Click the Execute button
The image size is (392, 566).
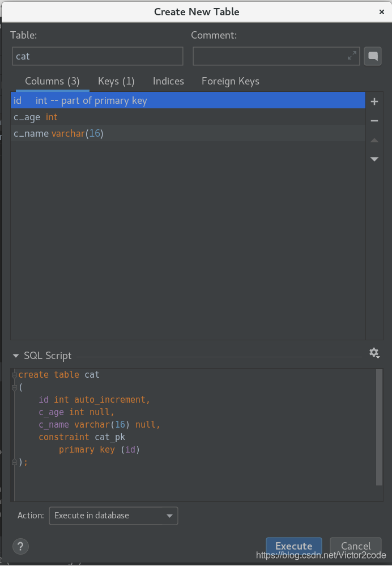tap(293, 546)
